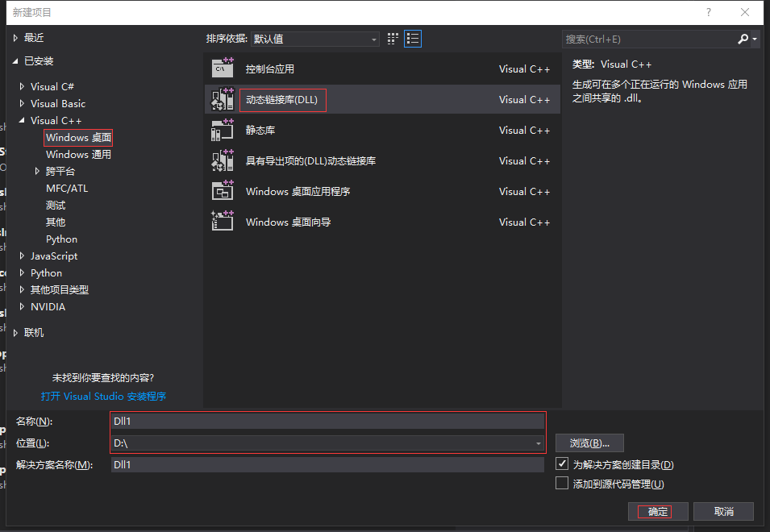Select 测试 under Visual C++

point(56,206)
